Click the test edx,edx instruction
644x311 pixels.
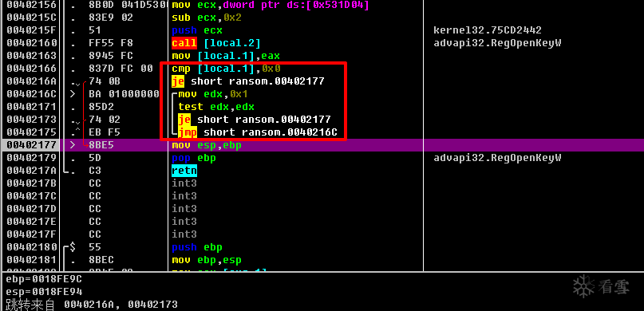pos(216,107)
